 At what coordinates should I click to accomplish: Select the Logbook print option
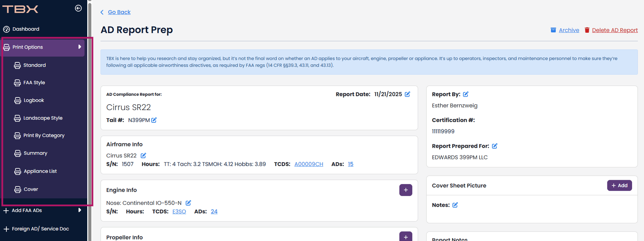point(34,100)
